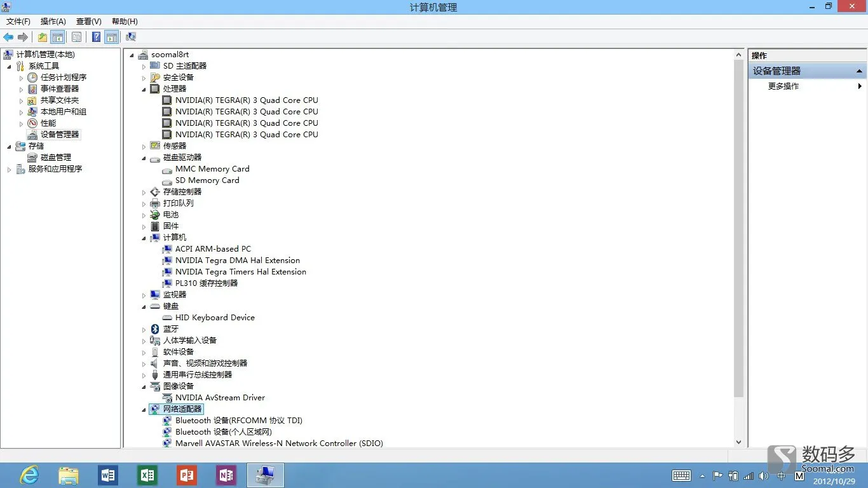The width and height of the screenshot is (868, 488).
Task: Click the blue Back arrow in the toolbar
Action: pos(8,37)
